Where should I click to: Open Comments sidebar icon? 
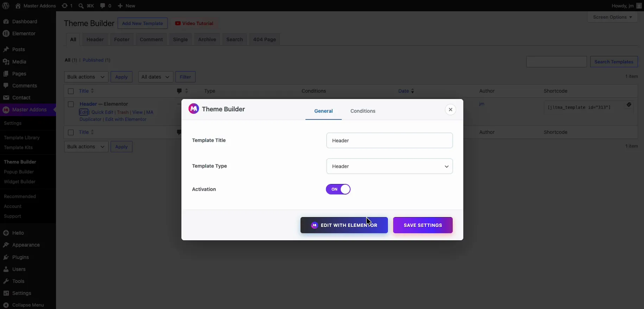pos(6,86)
